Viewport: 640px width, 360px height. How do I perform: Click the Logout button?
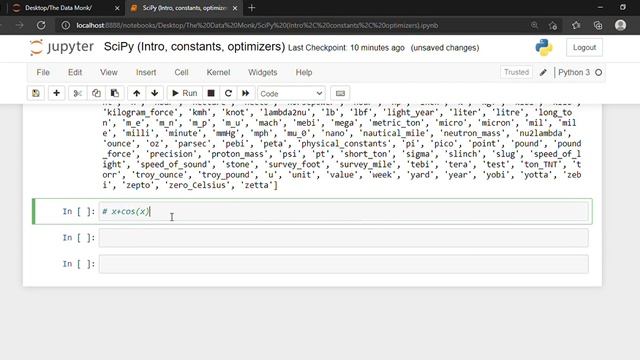584,47
